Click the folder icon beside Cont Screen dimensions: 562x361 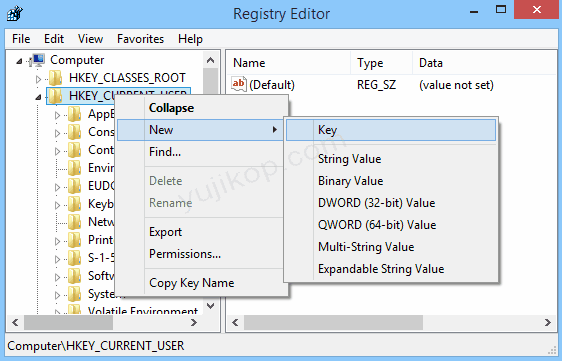pos(75,150)
